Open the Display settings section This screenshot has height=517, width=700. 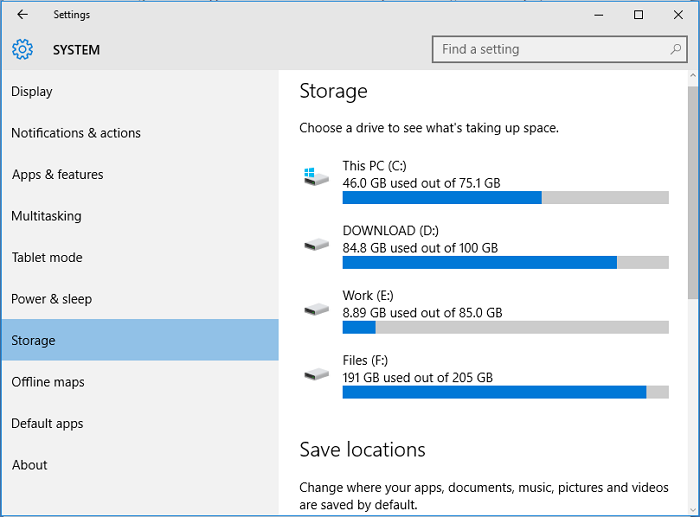[32, 92]
